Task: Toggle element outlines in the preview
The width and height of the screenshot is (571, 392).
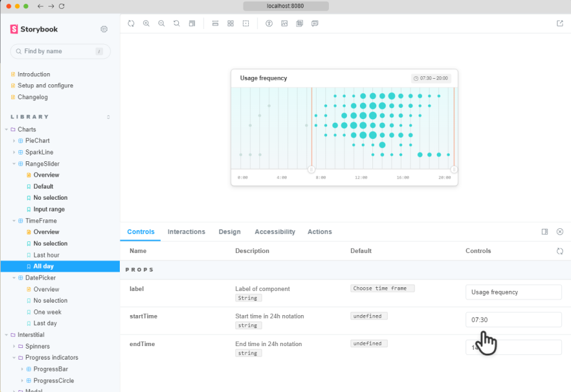Action: 246,24
